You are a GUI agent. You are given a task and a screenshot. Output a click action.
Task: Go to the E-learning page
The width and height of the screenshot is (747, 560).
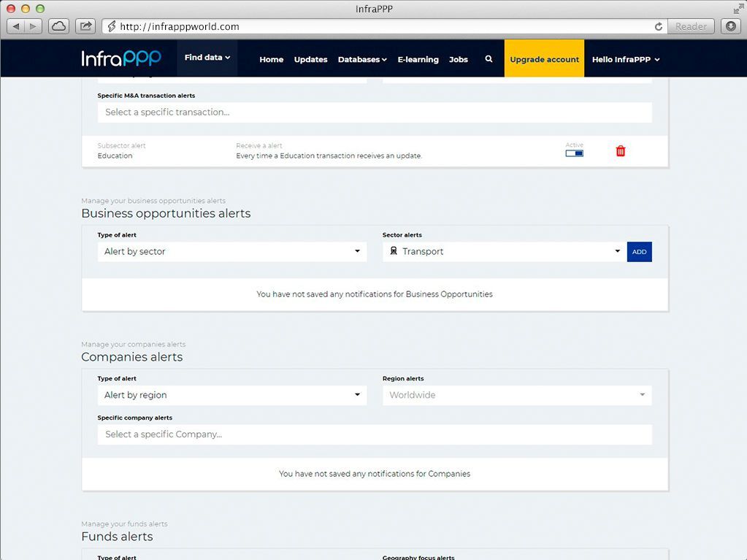[x=418, y=60]
